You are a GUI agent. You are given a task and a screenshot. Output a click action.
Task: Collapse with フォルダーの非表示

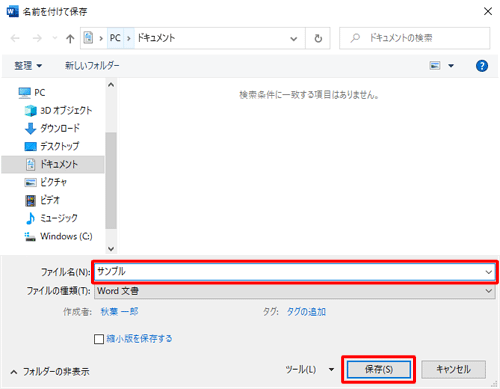(x=50, y=372)
